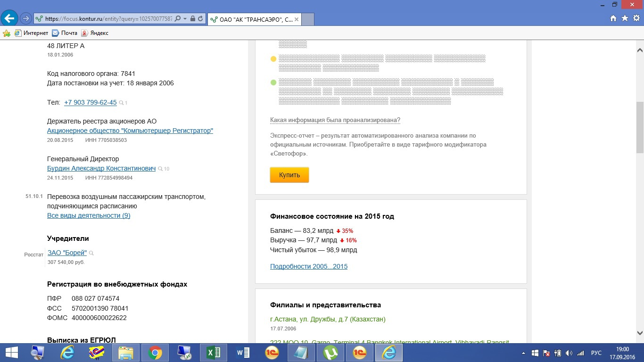Open the Почта favorites bar link
This screenshot has height=362, width=644.
click(65, 33)
